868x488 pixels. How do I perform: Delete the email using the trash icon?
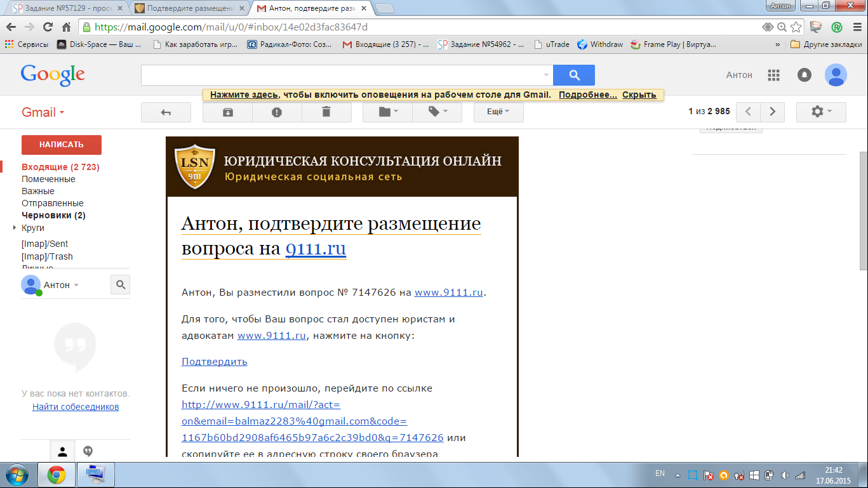coord(326,112)
